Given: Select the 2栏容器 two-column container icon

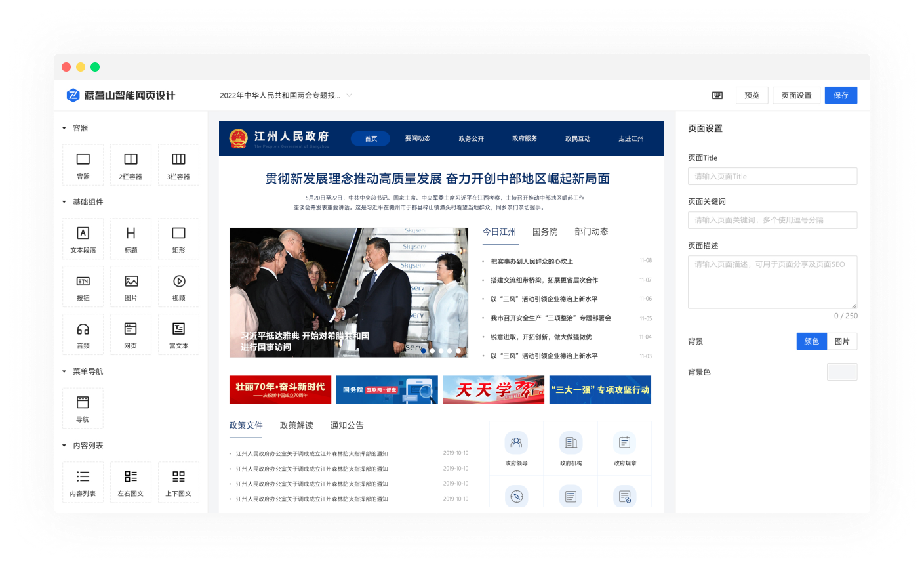Looking at the screenshot, I should (131, 165).
